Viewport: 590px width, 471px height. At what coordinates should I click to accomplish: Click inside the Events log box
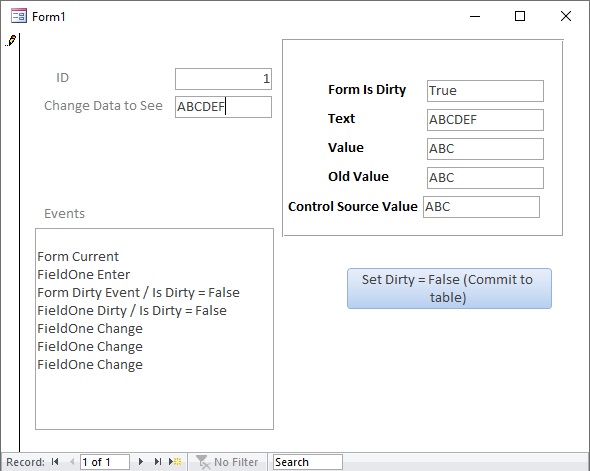154,329
